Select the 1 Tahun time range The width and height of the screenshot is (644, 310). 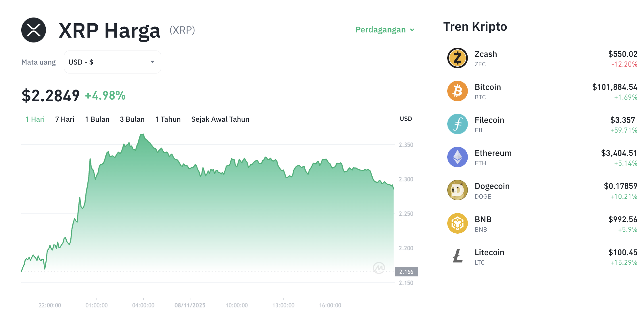[x=168, y=119]
